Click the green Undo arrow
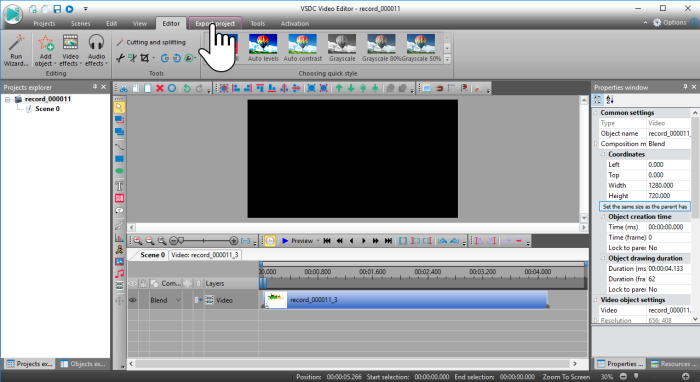Viewport: 700px width, 382px height. pos(187,88)
